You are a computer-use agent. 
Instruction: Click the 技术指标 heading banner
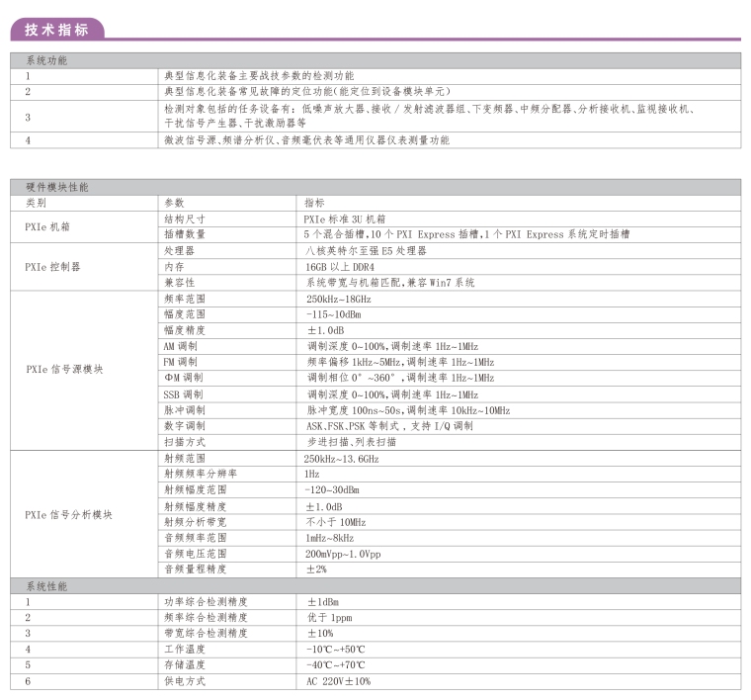[56, 29]
